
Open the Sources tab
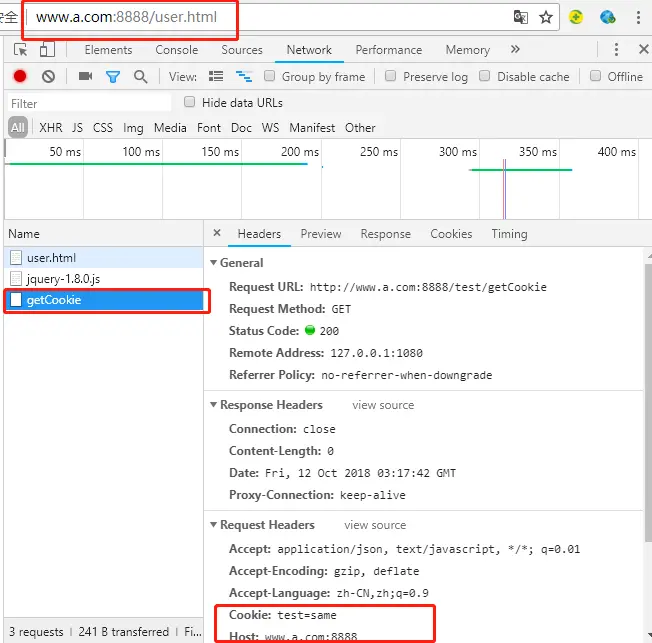tap(242, 50)
